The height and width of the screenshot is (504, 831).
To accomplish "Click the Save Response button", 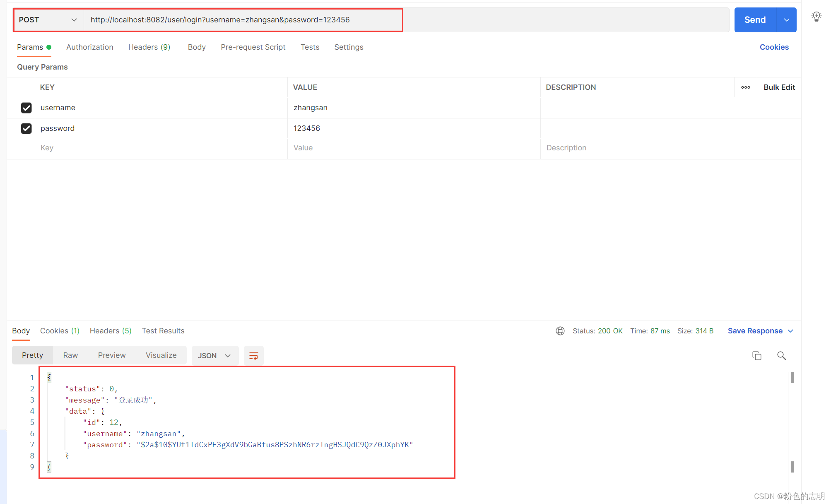I will click(x=755, y=331).
